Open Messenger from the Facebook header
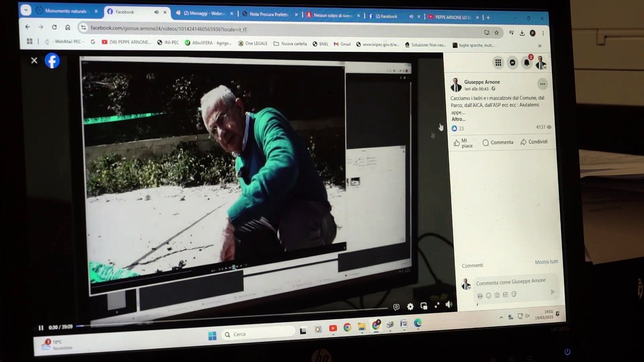Screen dimensions: 644x362 [512, 62]
